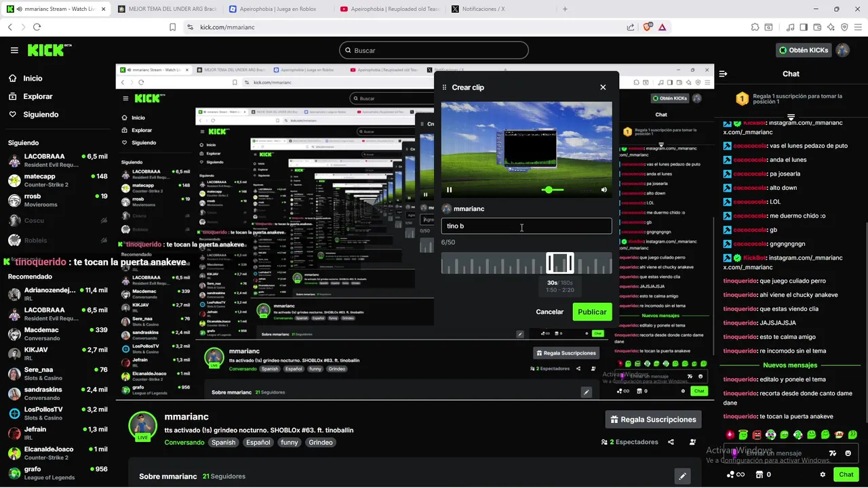
Task: Open offline Coscu channel in sidebar
Action: pos(58,220)
